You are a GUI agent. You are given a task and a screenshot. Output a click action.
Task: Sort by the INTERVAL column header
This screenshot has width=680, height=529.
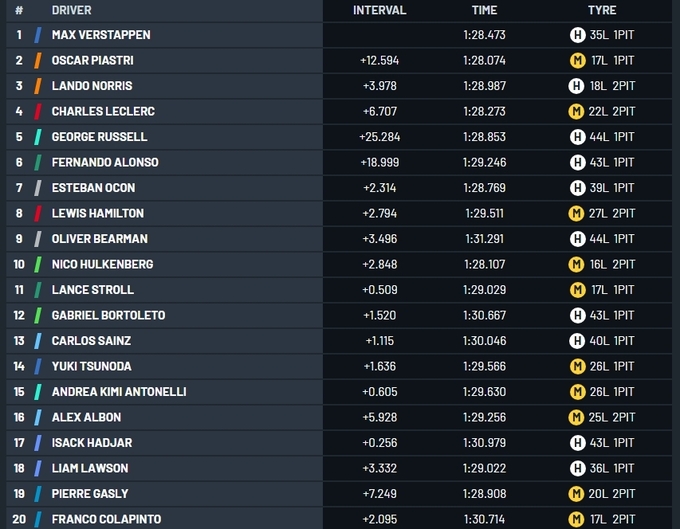coord(380,10)
